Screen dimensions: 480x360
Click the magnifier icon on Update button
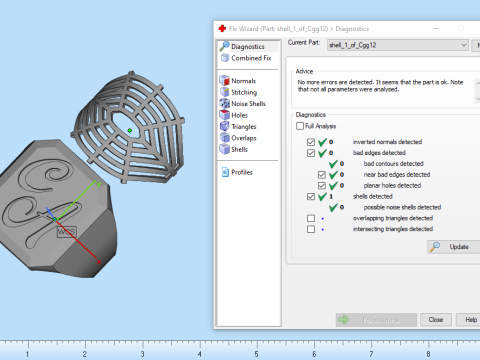coord(435,247)
